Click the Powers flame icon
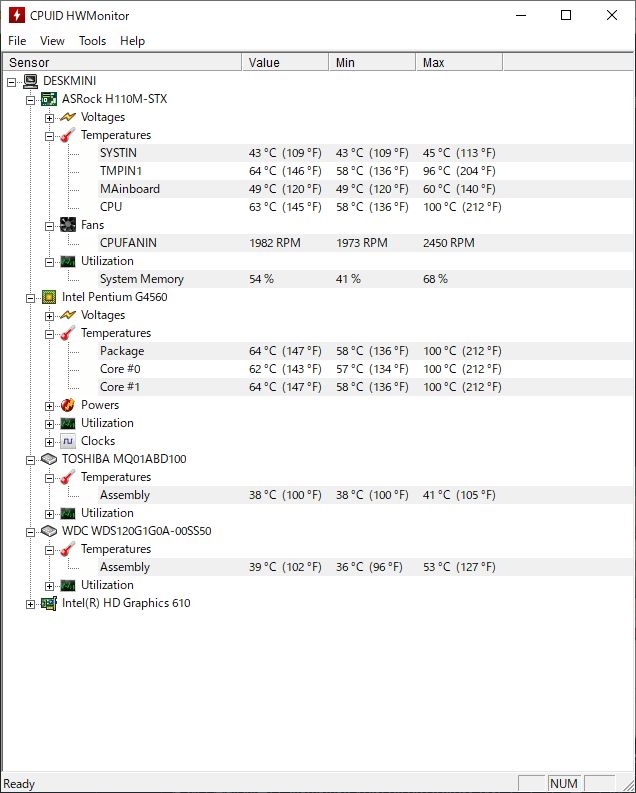This screenshot has height=793, width=636. (x=68, y=405)
